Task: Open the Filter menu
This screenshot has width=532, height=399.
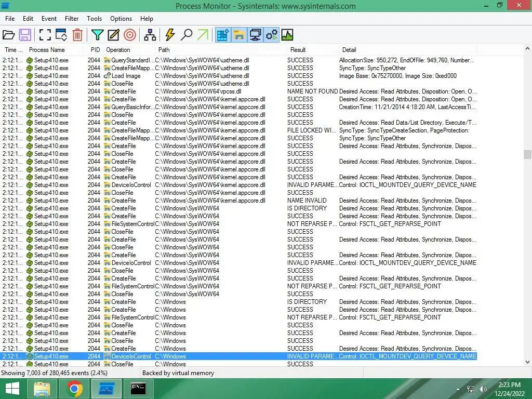Action: 72,19
